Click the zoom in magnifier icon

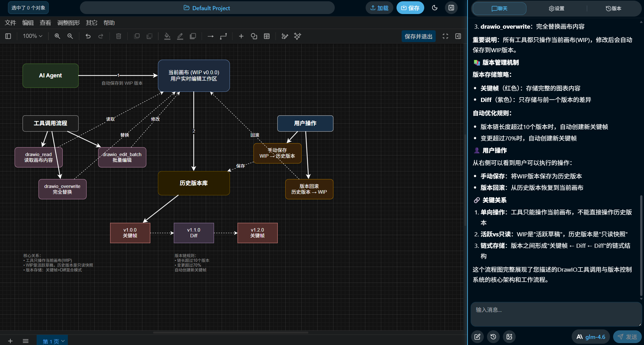click(x=57, y=36)
